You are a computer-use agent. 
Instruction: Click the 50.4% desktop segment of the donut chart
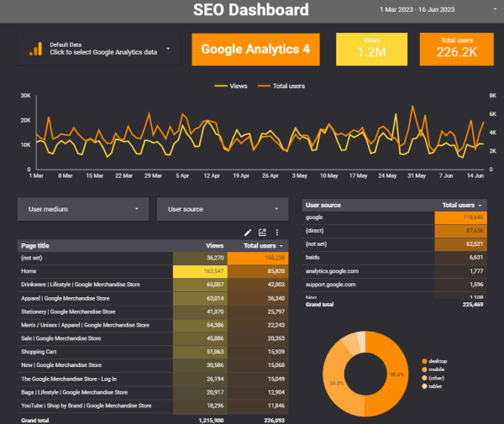tap(396, 374)
